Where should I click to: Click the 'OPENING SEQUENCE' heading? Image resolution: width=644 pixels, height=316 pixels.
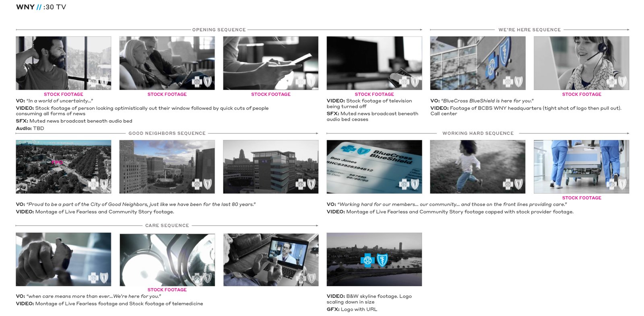pyautogui.click(x=219, y=30)
